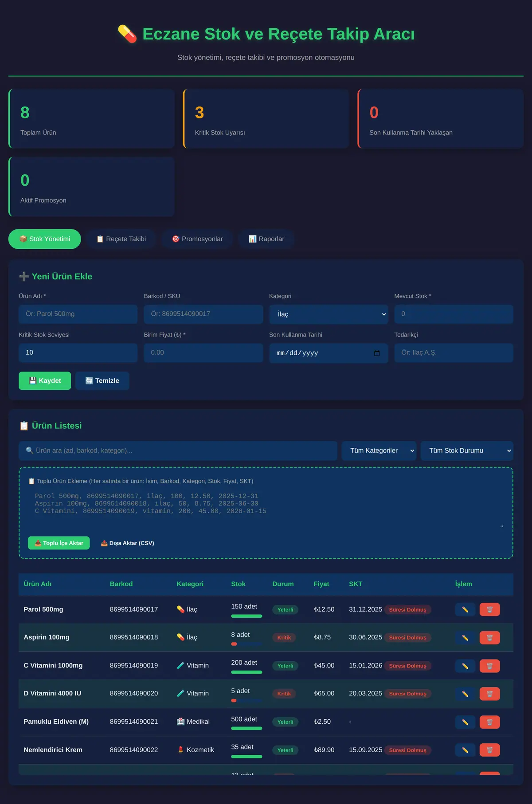
Task: Switch to the Stok Yönetimi tab
Action: [x=45, y=239]
